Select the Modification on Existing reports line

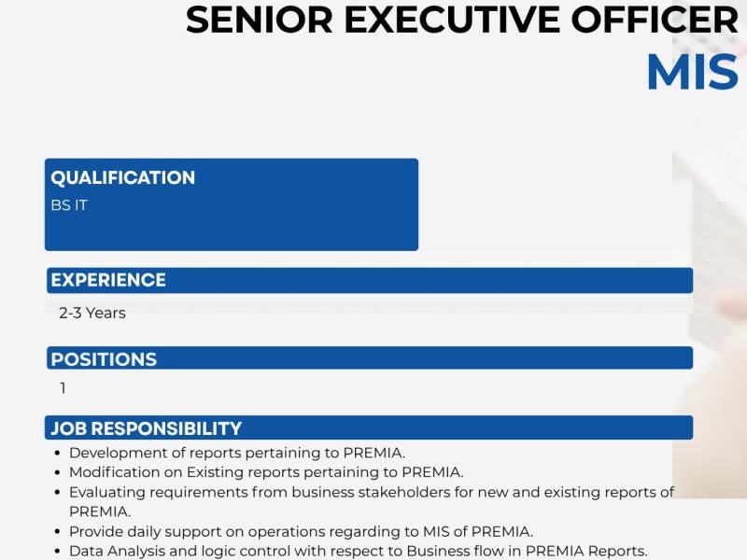(266, 472)
